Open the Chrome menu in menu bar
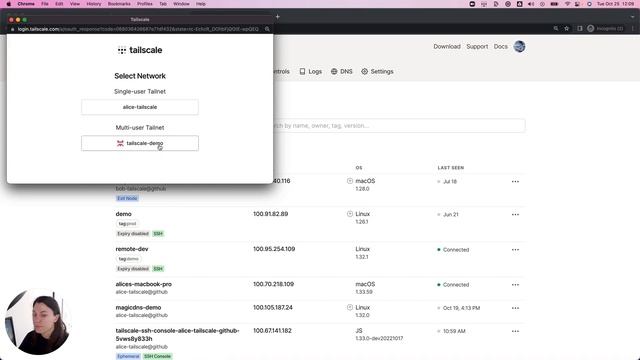 (x=26, y=4)
